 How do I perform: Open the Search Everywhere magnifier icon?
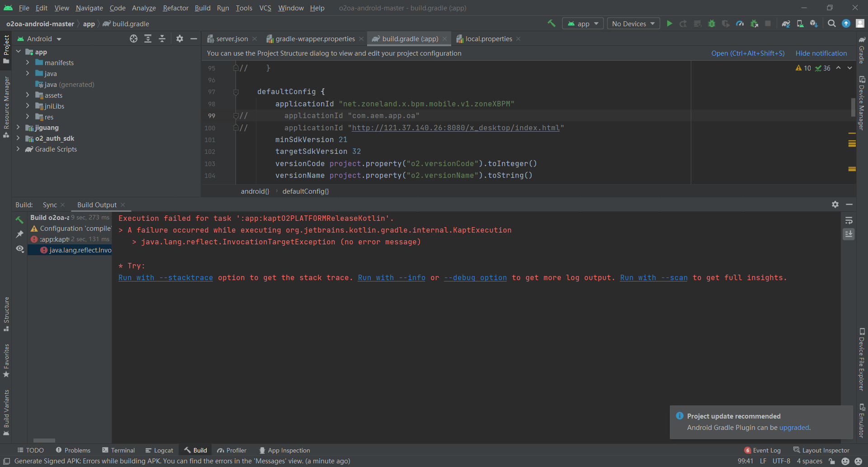[831, 24]
